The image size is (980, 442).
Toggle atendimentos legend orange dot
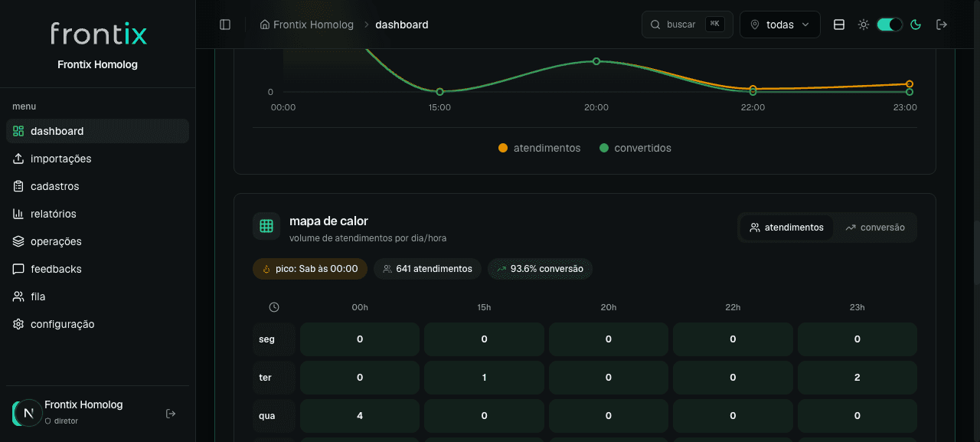click(x=503, y=148)
